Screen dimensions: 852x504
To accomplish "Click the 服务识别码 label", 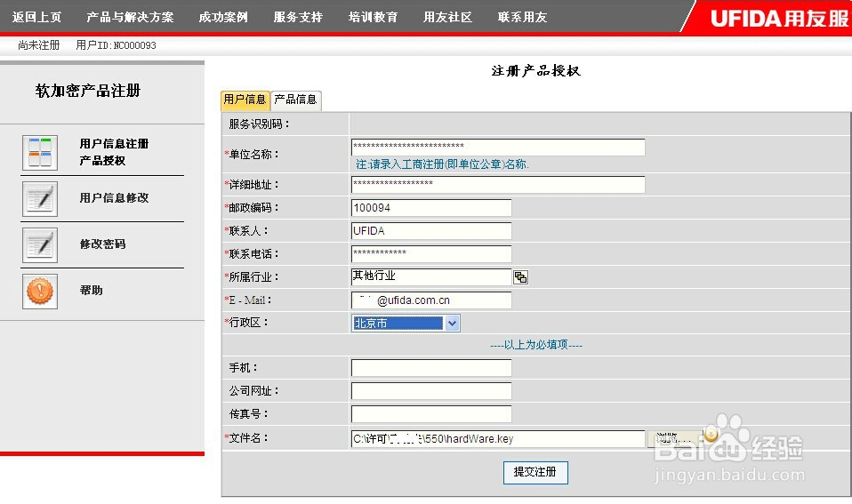I will click(259, 124).
